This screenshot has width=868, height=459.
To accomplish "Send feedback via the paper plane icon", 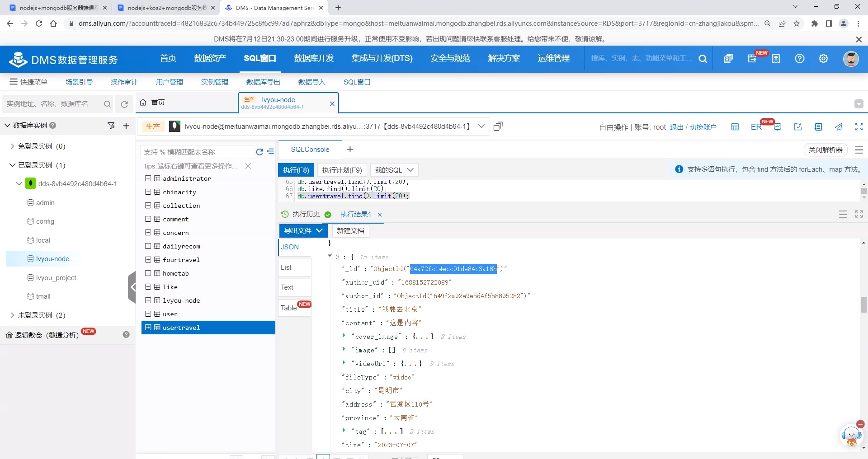I will 839,127.
